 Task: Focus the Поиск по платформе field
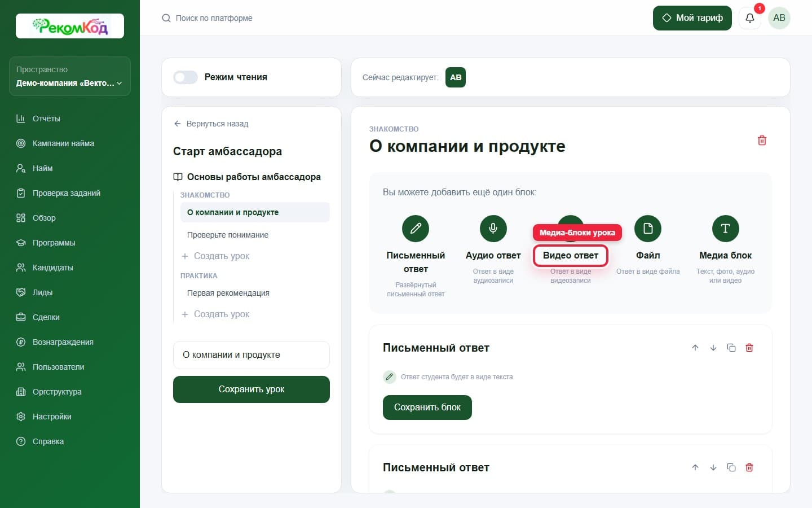point(214,18)
